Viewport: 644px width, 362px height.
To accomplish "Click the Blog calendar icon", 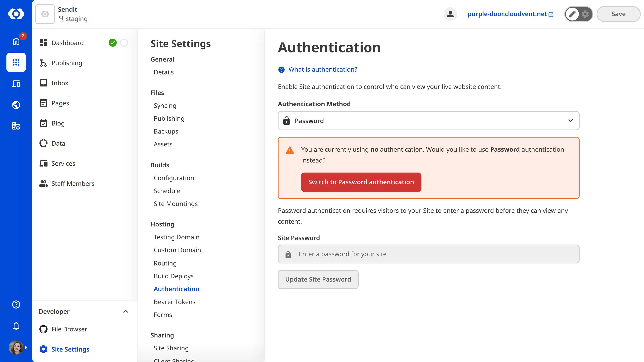I will pyautogui.click(x=43, y=123).
